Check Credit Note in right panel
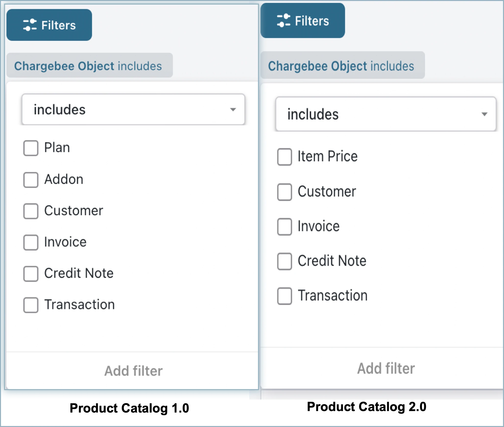This screenshot has width=504, height=427. [x=285, y=261]
